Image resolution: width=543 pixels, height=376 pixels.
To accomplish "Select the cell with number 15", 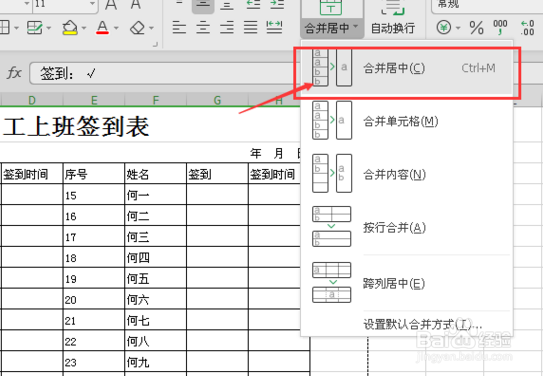I will tap(94, 195).
